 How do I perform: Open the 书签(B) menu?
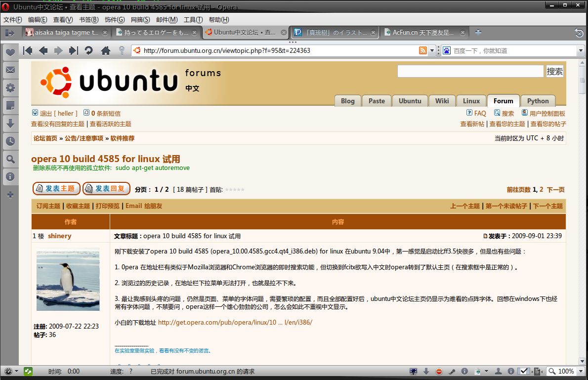pos(88,20)
